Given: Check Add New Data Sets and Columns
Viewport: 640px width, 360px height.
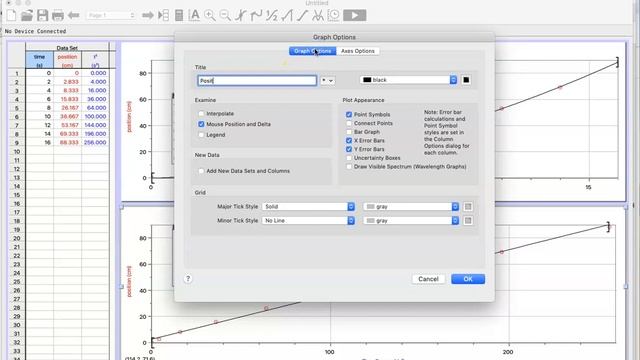Looking at the screenshot, I should pos(201,171).
